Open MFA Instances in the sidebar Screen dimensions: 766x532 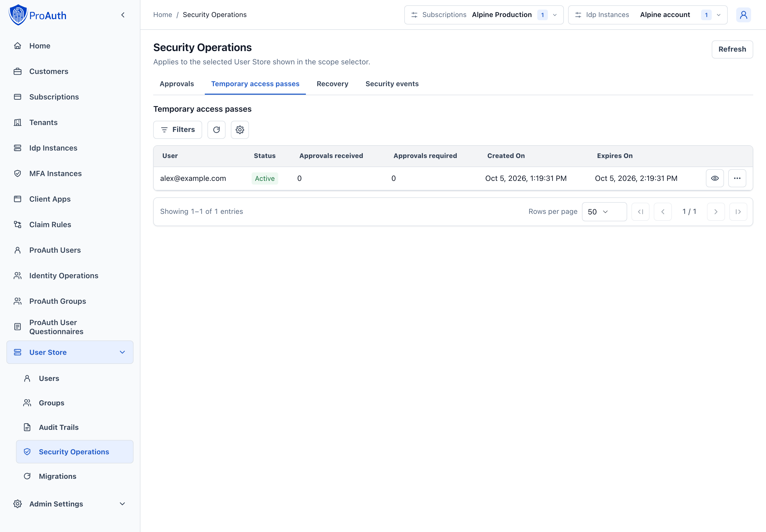point(70,174)
